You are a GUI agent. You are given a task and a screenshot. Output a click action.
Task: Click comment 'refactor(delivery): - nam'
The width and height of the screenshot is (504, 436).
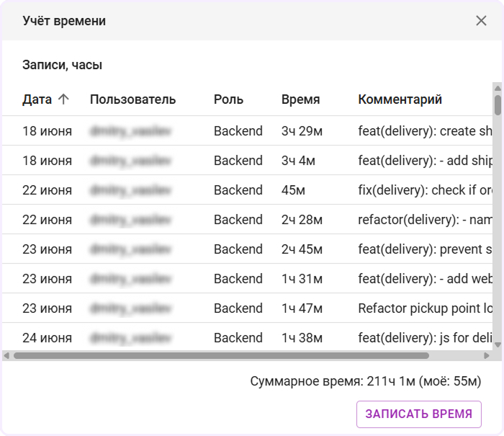click(425, 220)
